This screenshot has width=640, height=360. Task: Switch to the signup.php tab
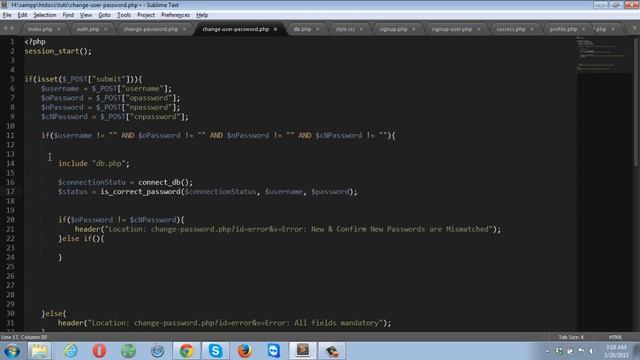tap(393, 29)
